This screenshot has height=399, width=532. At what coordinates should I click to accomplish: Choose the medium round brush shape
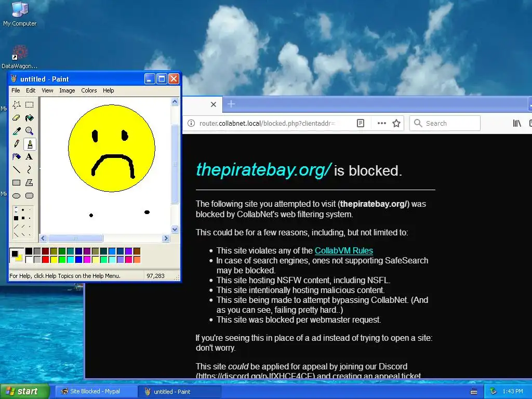tap(23, 210)
